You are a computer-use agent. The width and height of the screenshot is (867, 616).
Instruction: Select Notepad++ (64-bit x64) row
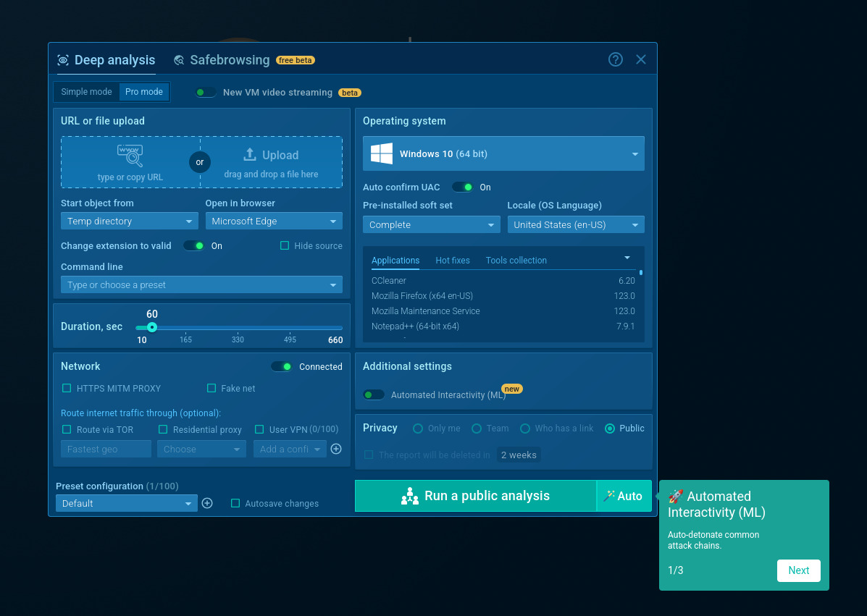click(503, 326)
